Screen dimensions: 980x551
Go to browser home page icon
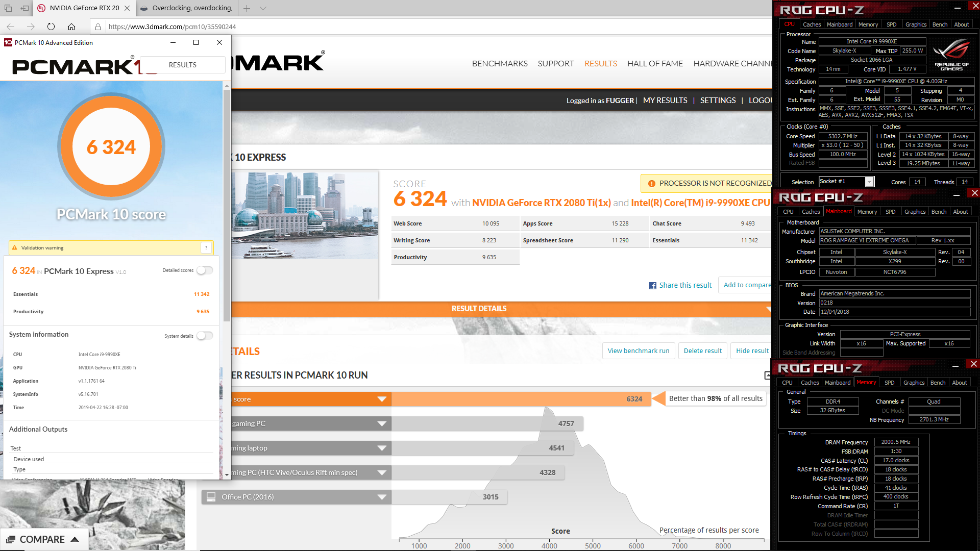(x=71, y=27)
